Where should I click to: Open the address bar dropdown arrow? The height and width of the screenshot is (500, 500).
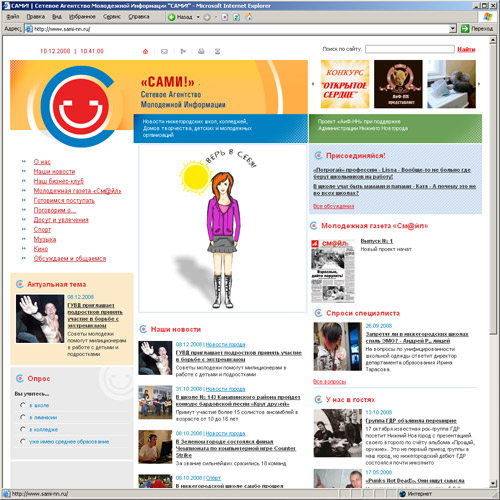tap(453, 29)
